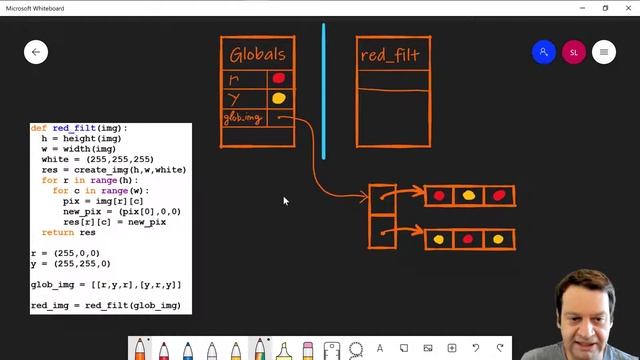This screenshot has height=360, width=640.
Task: Minimize the Microsoft Whiteboard window
Action: click(582, 8)
